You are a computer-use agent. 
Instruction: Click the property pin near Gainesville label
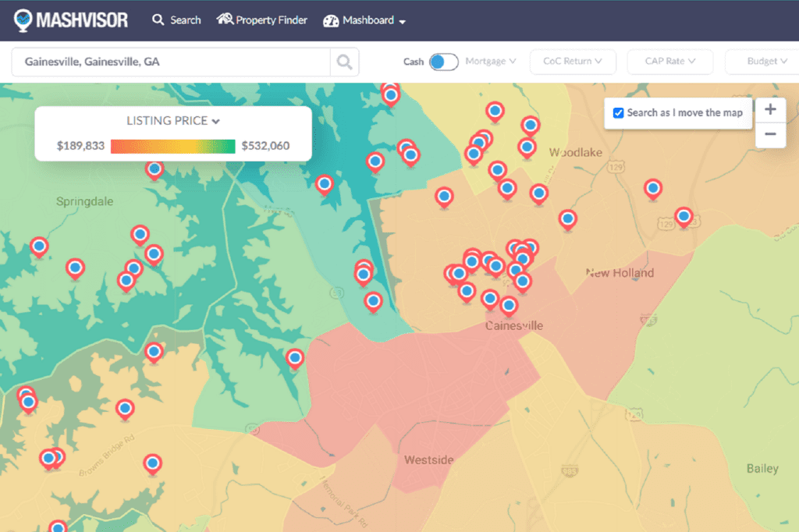[508, 305]
